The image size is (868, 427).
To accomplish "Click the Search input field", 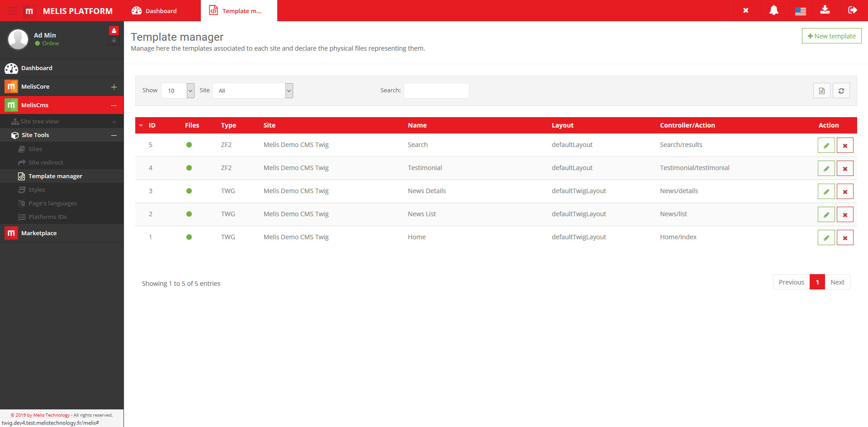I will 436,91.
